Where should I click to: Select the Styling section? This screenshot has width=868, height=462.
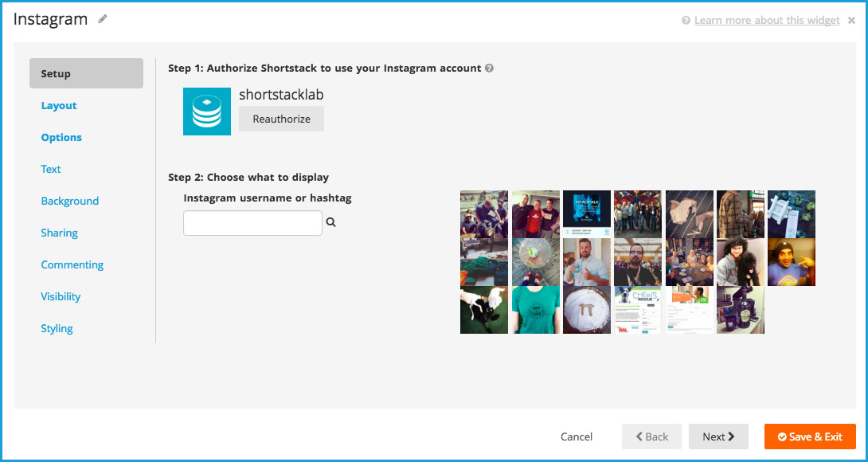[57, 328]
